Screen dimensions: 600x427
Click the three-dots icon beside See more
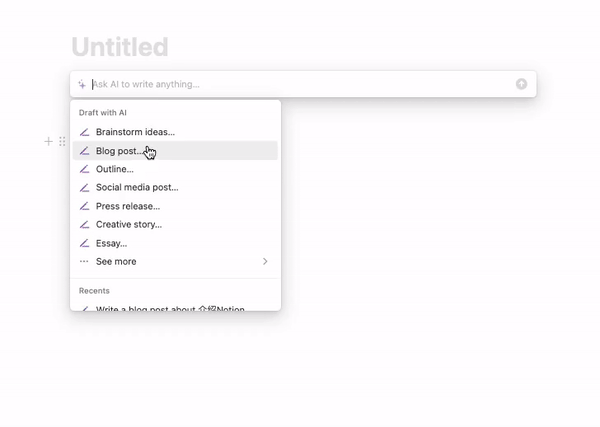[85, 261]
